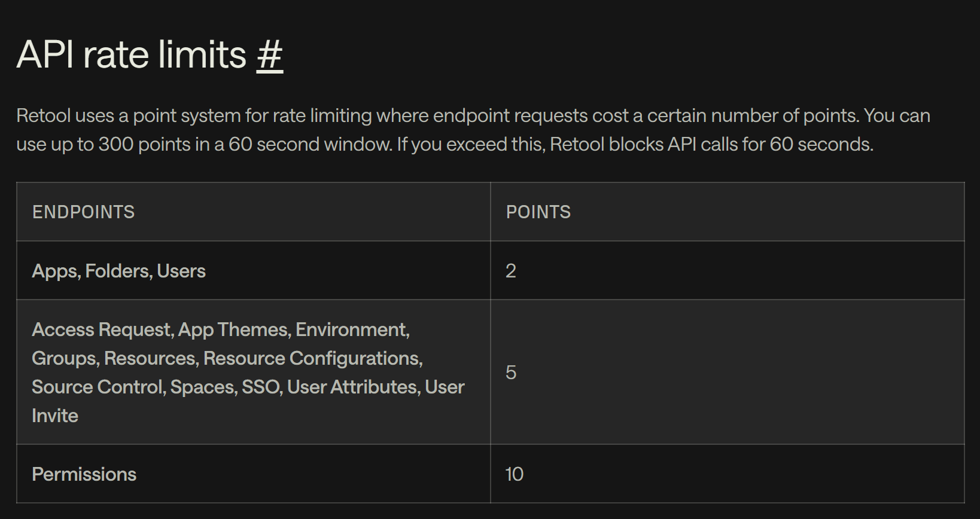Click the API rate limits heading
This screenshot has width=980, height=519.
[x=132, y=55]
